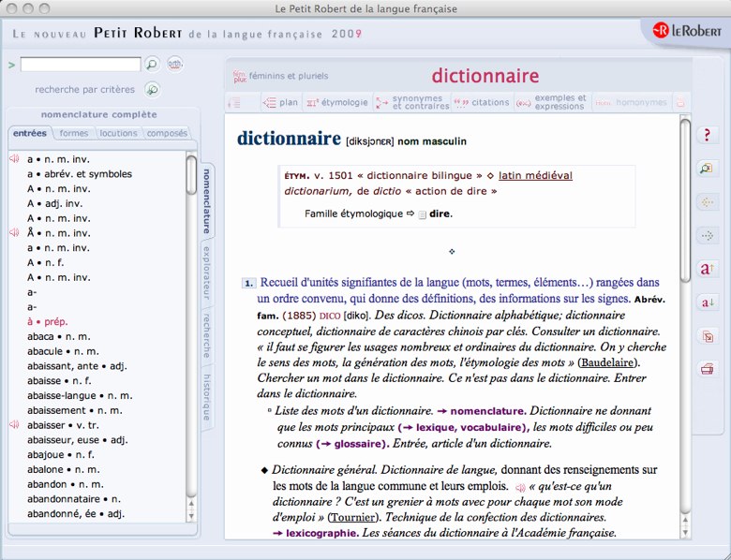
Task: Play pronunciation of 'Å • n. m. inv.' entry
Action: tap(14, 232)
